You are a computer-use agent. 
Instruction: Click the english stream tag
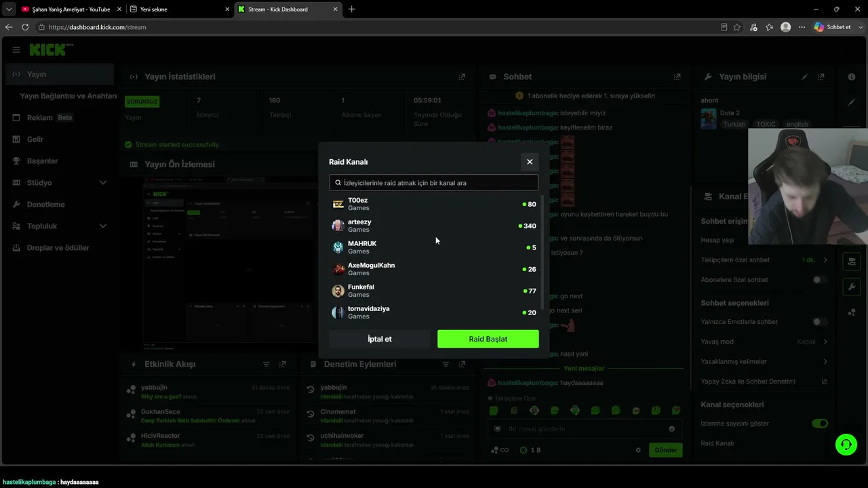(797, 125)
